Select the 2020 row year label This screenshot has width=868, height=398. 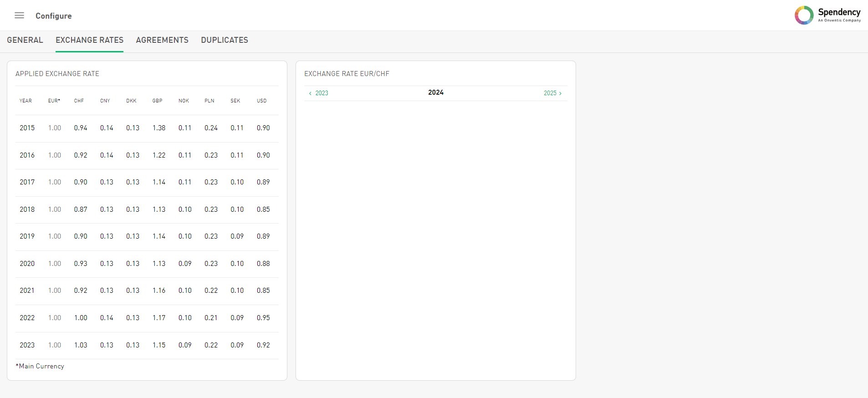(27, 264)
